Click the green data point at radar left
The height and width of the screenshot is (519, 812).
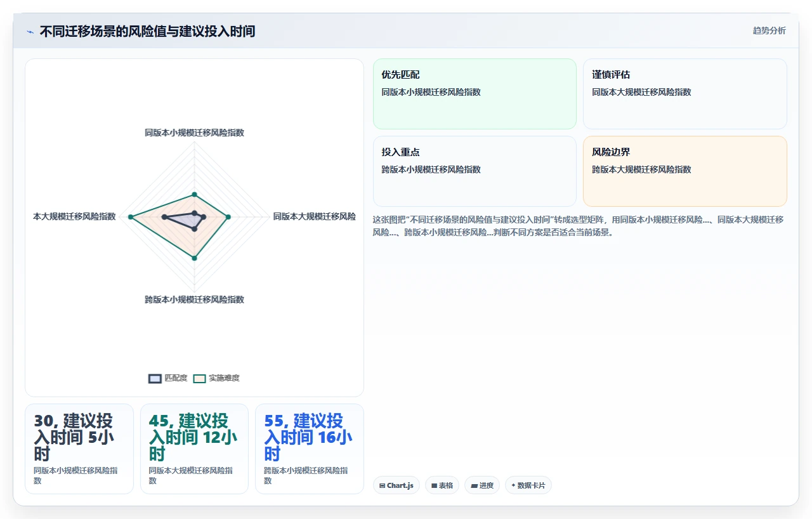point(131,217)
